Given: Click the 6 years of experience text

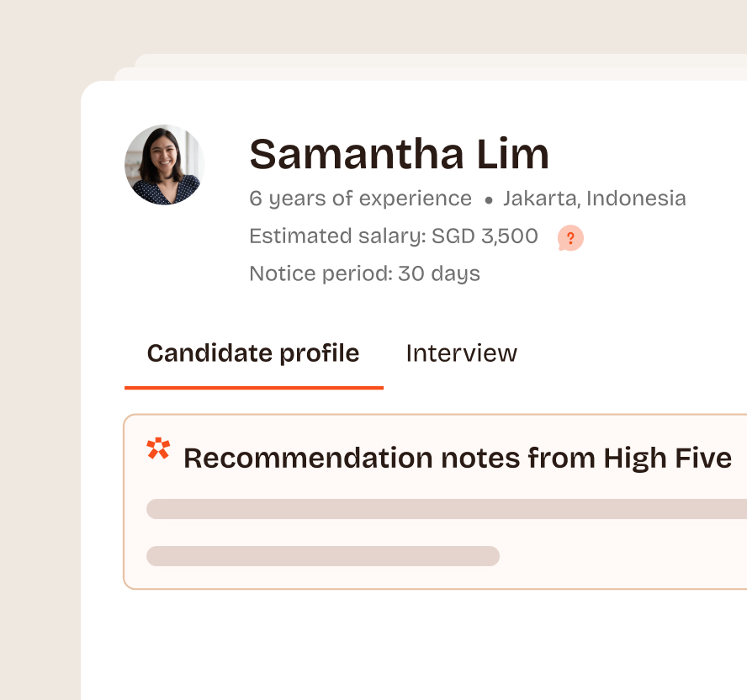Looking at the screenshot, I should pos(360,199).
